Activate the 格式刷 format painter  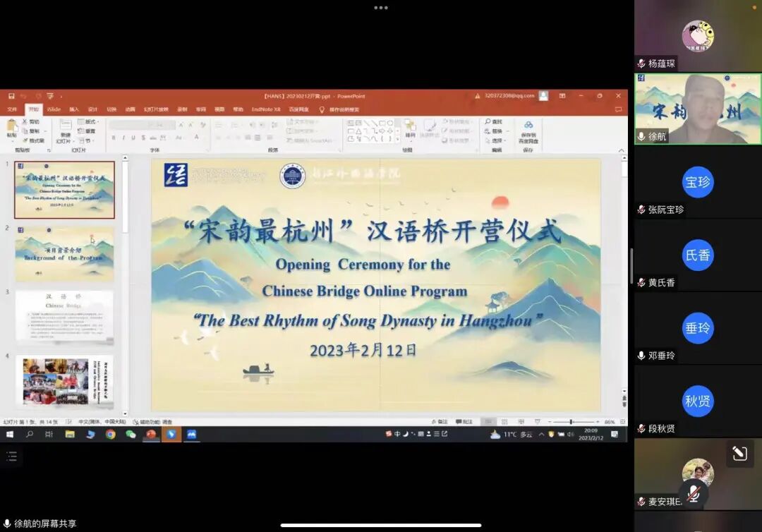tap(34, 140)
